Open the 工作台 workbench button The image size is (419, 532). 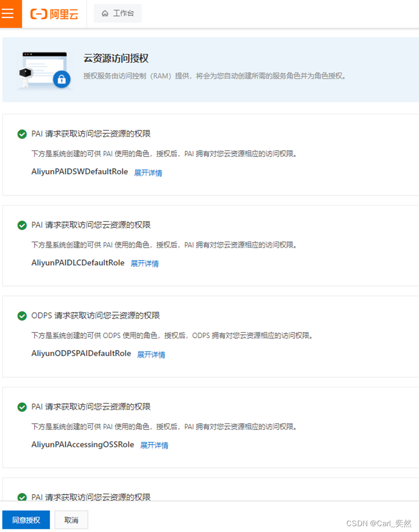click(x=118, y=13)
